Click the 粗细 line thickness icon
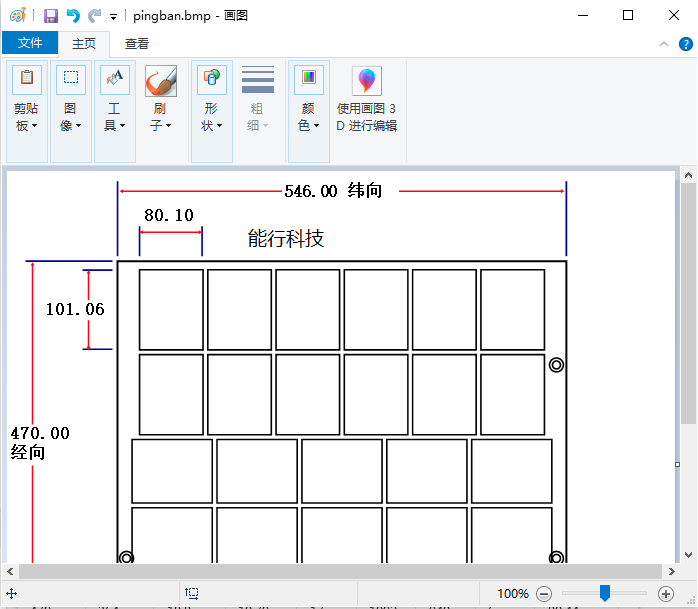Image resolution: width=698 pixels, height=609 pixels. click(258, 79)
